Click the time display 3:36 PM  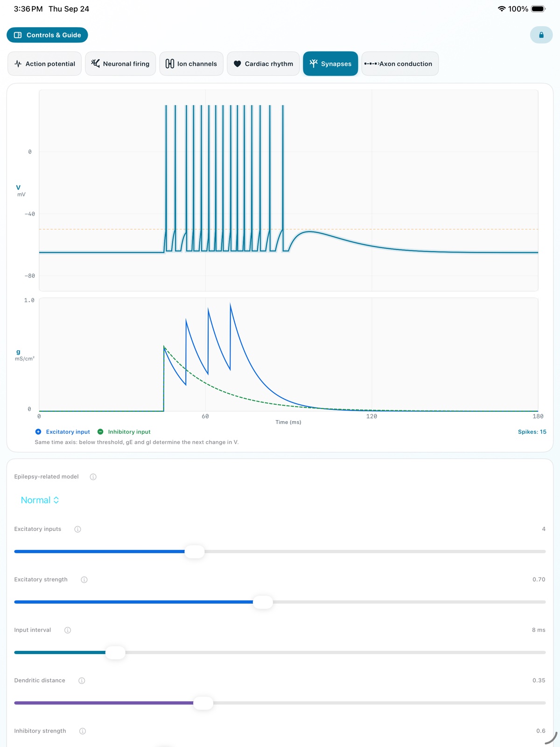28,9
